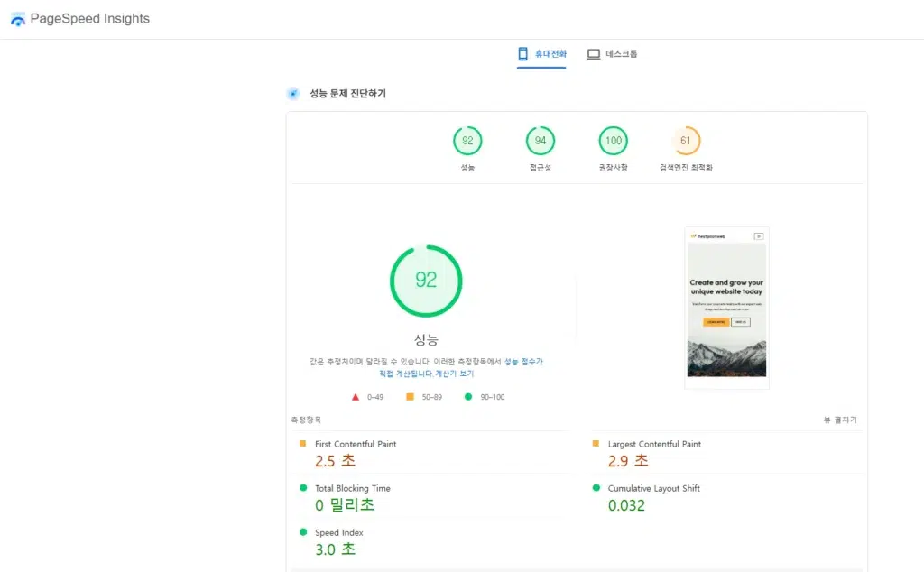This screenshot has width=924, height=572.
Task: Click the laptop icon on the 데스크톱 tab
Action: click(x=593, y=53)
